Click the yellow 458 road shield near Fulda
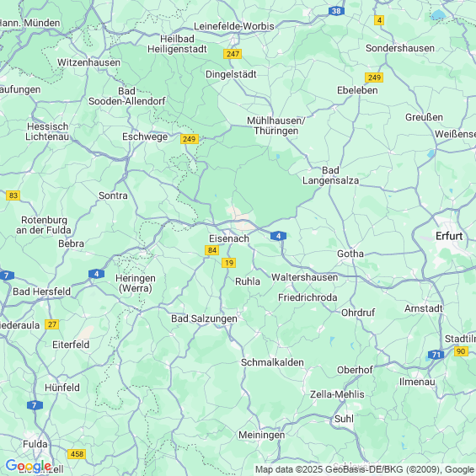This screenshot has height=476, width=476. point(77,454)
